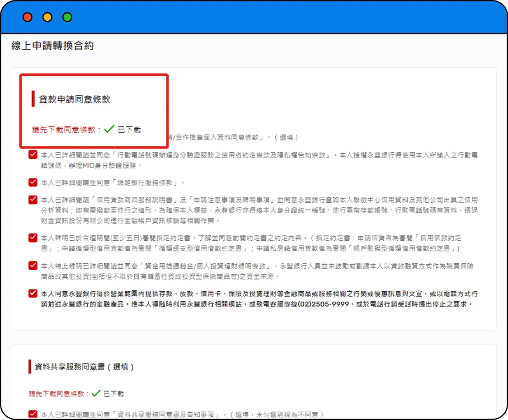The image size is (508, 420).
Task: Click the red close dot in title bar
Action: pyautogui.click(x=28, y=17)
